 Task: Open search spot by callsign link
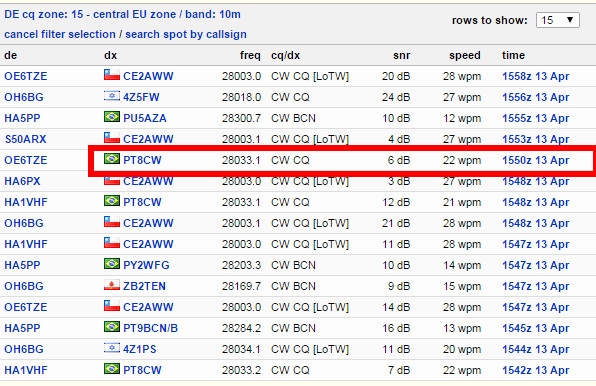[186, 34]
